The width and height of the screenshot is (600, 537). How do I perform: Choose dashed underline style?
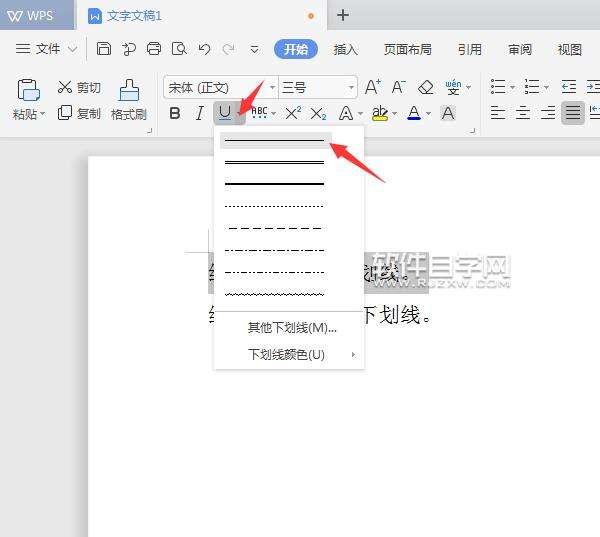pos(276,229)
